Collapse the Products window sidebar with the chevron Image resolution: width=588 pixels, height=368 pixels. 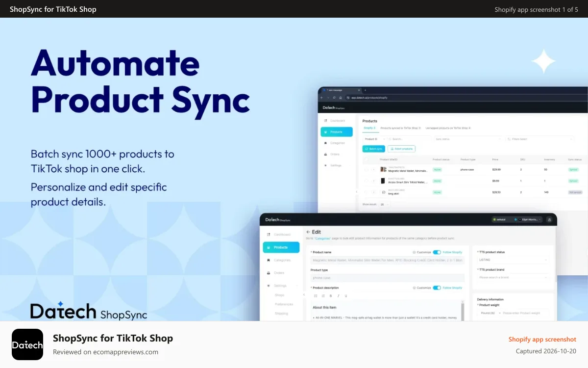(357, 191)
